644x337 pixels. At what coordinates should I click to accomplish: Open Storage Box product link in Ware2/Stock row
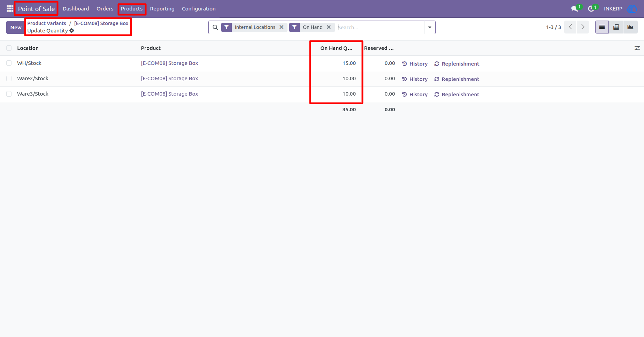coord(169,78)
